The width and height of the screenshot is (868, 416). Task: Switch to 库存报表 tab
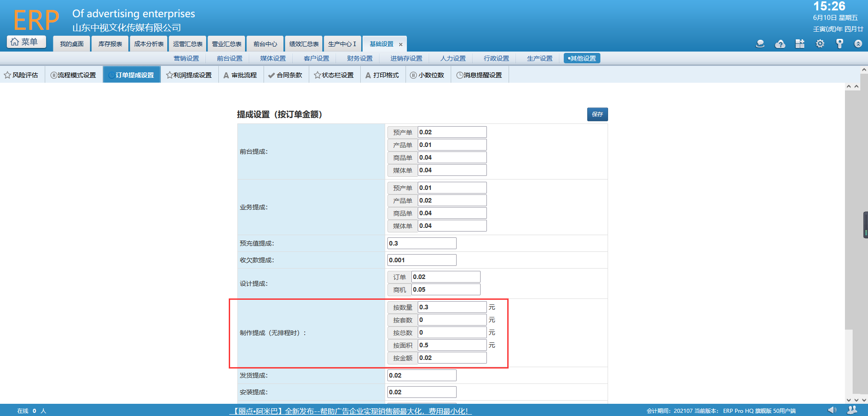[110, 44]
